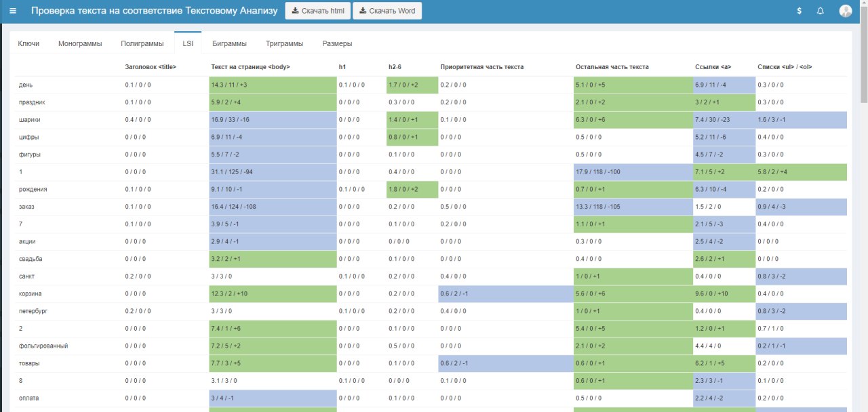
Task: Click the row label рождения
Action: click(33, 189)
